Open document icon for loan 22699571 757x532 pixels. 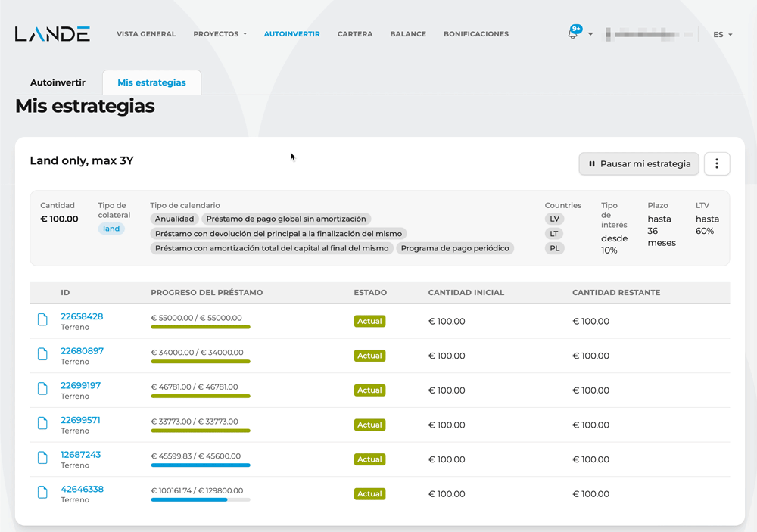tap(42, 423)
